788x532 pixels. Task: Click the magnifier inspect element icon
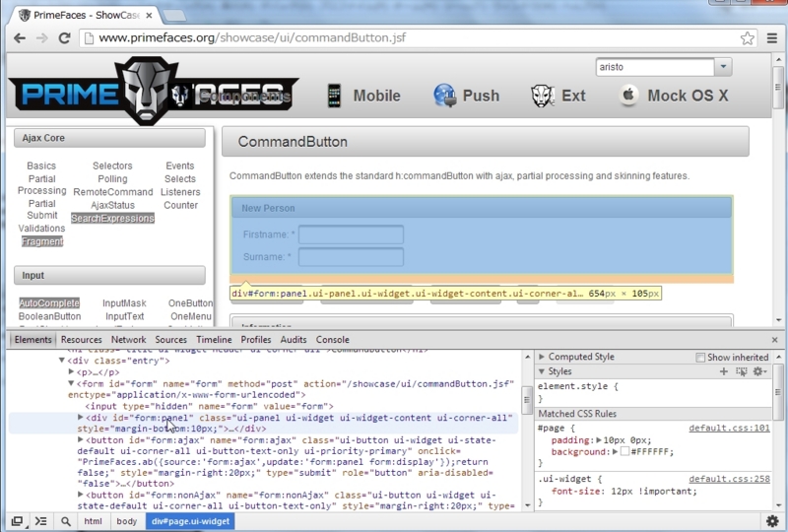click(x=66, y=521)
